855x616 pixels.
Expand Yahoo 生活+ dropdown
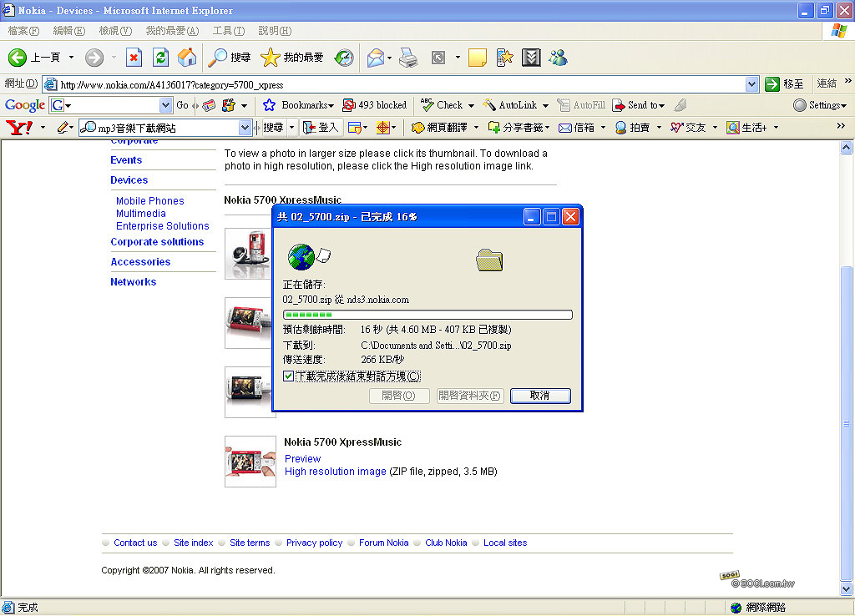(776, 128)
